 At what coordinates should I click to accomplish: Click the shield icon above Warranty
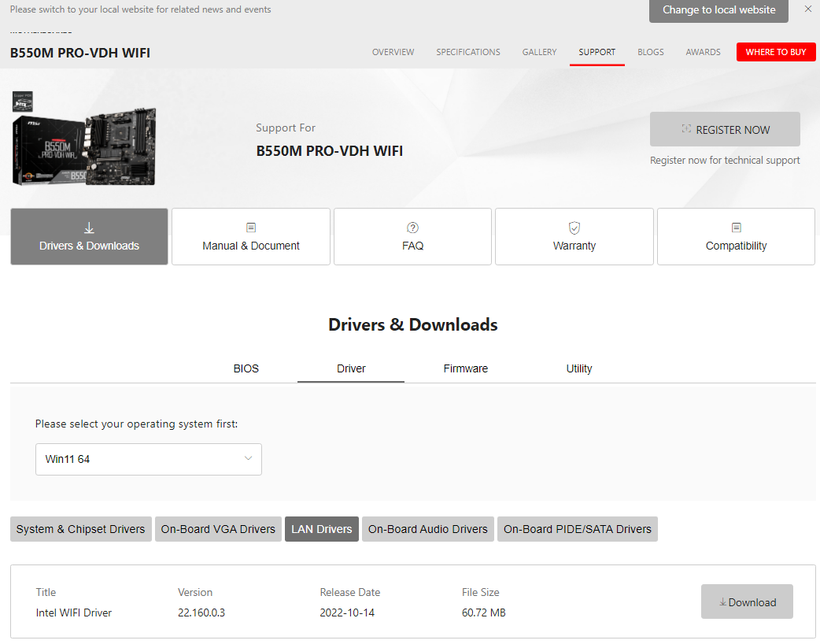[574, 228]
